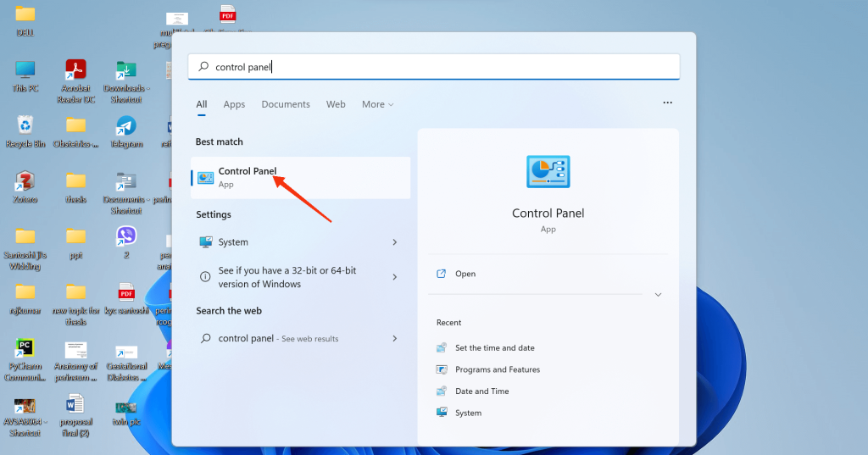Expand the 32-bit or 64-bit result arrow
The image size is (868, 455).
(395, 277)
